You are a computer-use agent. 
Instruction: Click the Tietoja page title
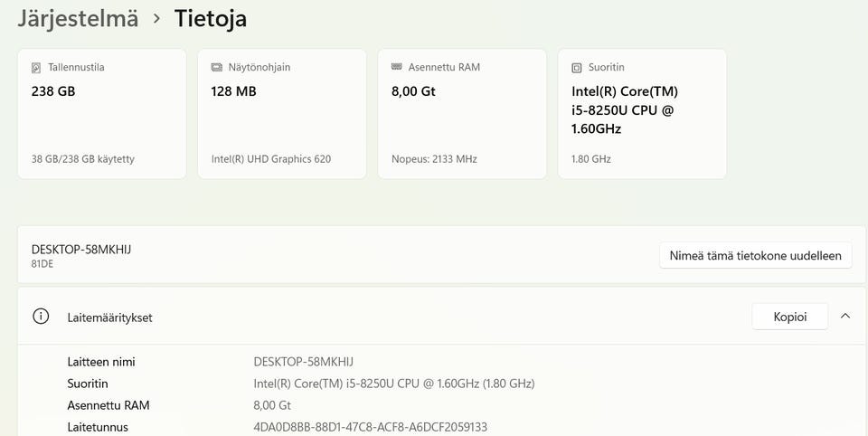click(211, 18)
